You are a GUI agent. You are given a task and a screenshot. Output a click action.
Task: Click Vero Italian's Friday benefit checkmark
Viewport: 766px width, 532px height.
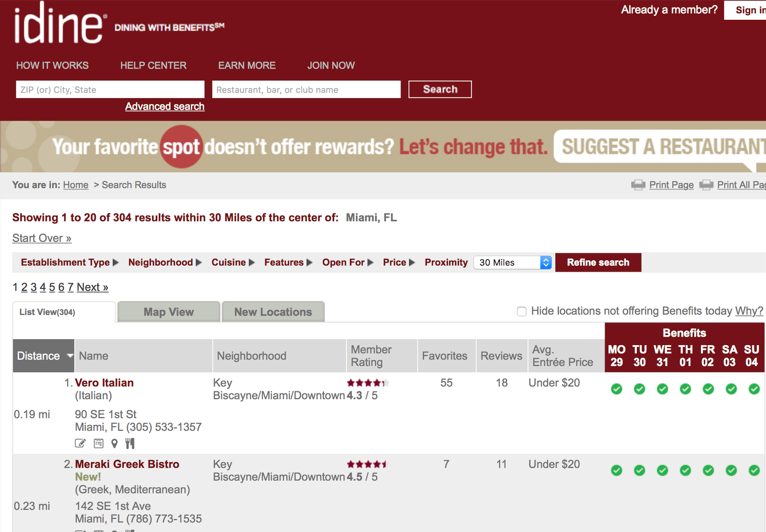pos(708,389)
